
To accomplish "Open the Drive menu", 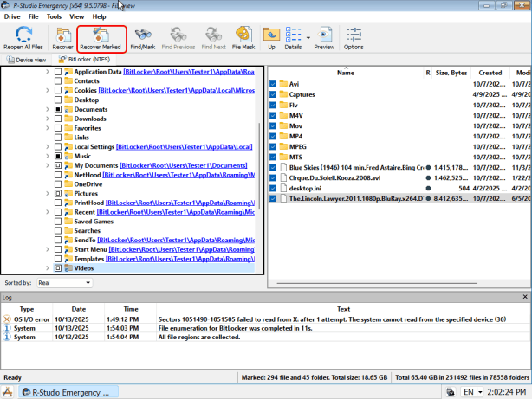I will tap(12, 16).
